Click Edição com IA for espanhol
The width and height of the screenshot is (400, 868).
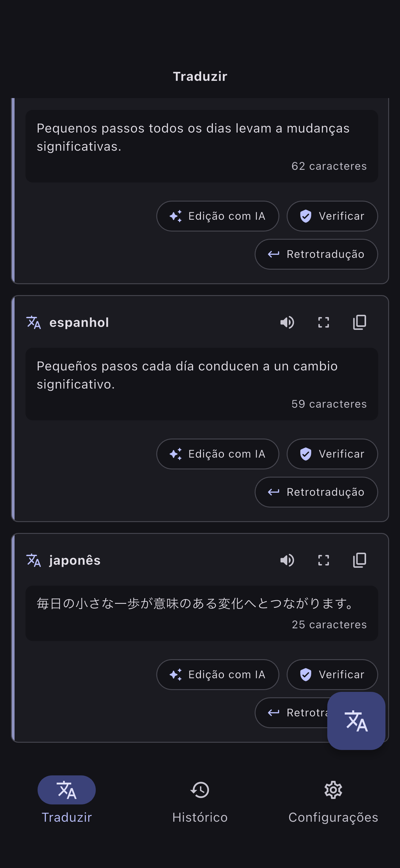tap(218, 454)
